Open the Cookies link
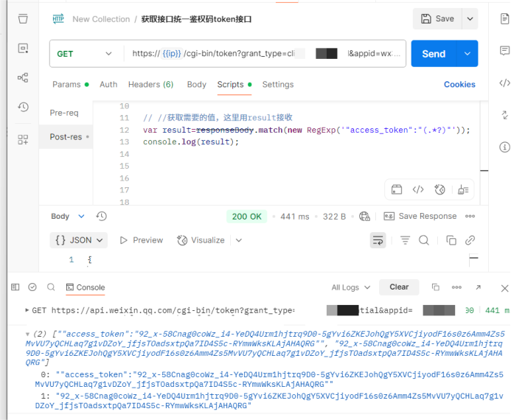The width and height of the screenshot is (511, 420). (459, 84)
